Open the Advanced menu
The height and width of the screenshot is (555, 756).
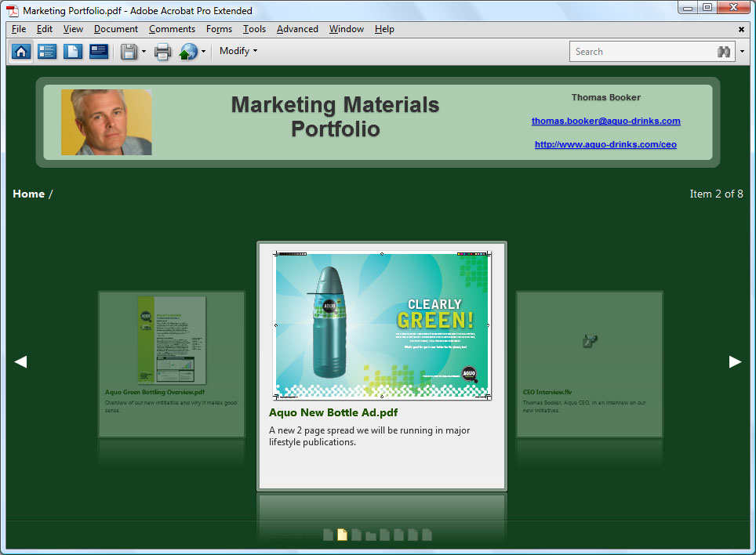pyautogui.click(x=297, y=29)
